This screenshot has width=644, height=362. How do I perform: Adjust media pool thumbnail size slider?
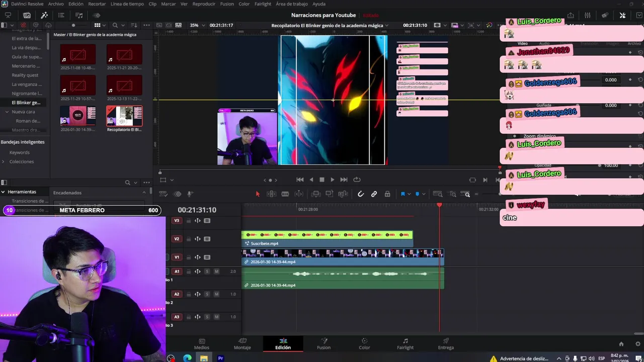[73, 25]
